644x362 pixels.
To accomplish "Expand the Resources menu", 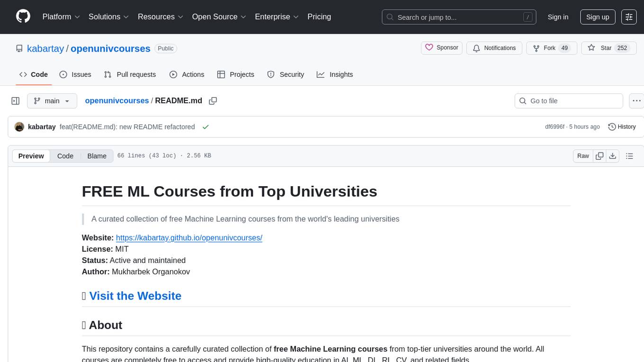I will click(161, 17).
